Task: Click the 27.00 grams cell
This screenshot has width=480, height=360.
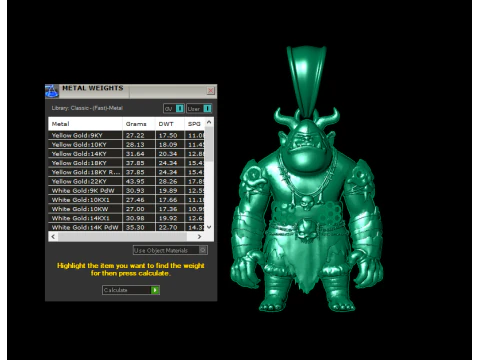Action: click(139, 209)
